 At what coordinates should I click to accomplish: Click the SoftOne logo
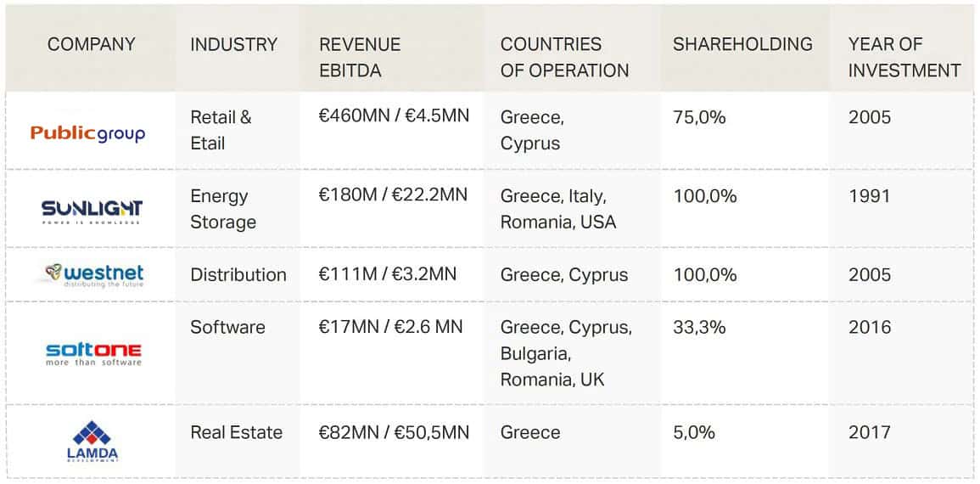point(93,353)
